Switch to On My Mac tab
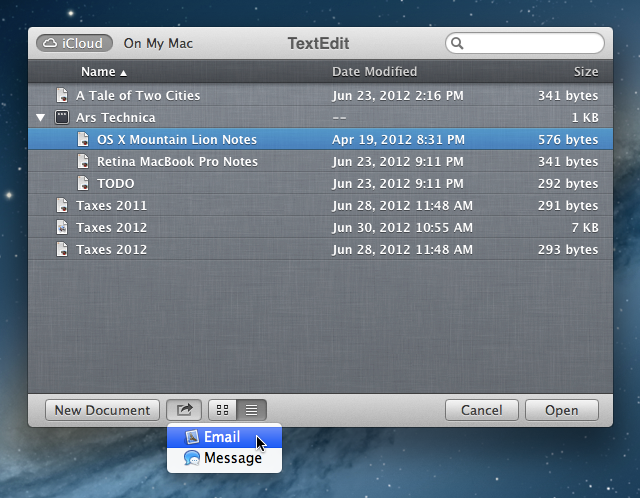Screen dimensions: 640x498 (x=158, y=43)
